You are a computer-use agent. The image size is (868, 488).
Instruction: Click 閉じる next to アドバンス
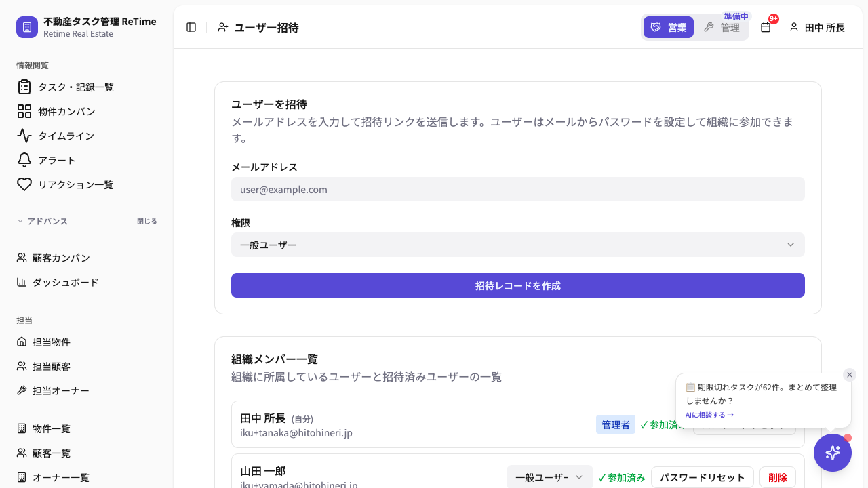click(146, 221)
